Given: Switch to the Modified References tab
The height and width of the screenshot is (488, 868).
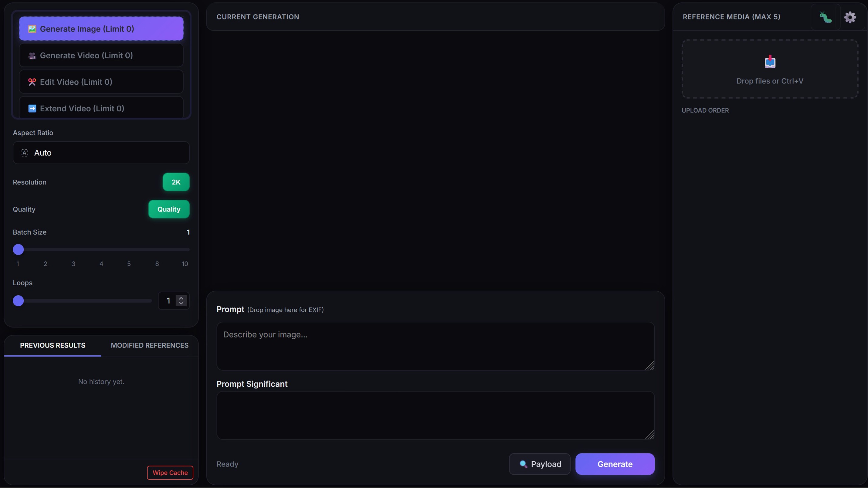Looking at the screenshot, I should click(150, 345).
